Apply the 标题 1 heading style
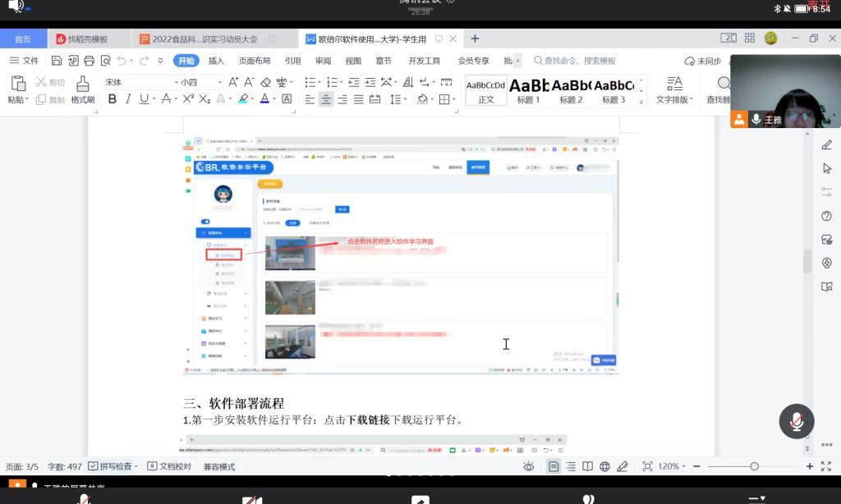This screenshot has width=841, height=504. [x=528, y=90]
